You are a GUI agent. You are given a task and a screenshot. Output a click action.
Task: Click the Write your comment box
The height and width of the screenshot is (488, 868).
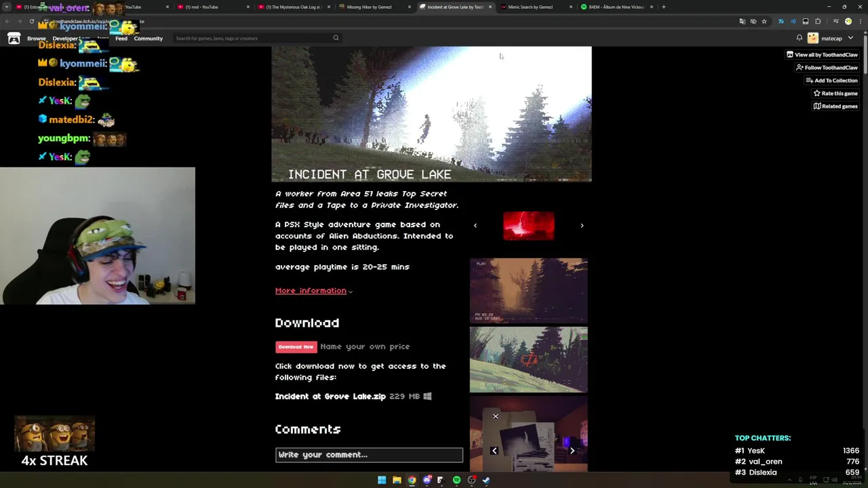tap(369, 455)
